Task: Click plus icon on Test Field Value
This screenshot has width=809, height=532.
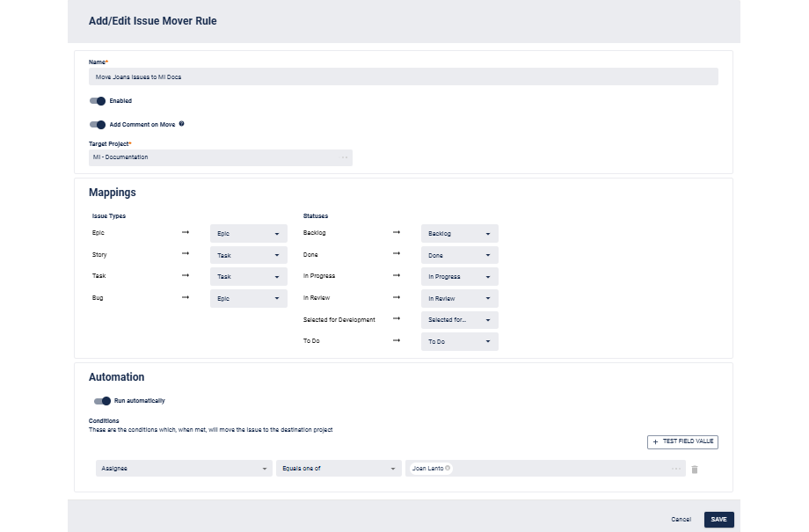Action: [x=655, y=441]
